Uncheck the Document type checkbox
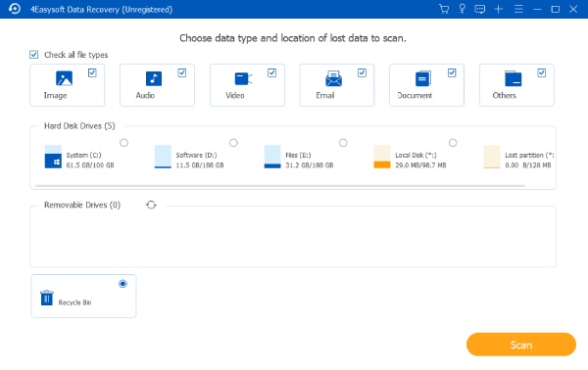 coord(452,72)
